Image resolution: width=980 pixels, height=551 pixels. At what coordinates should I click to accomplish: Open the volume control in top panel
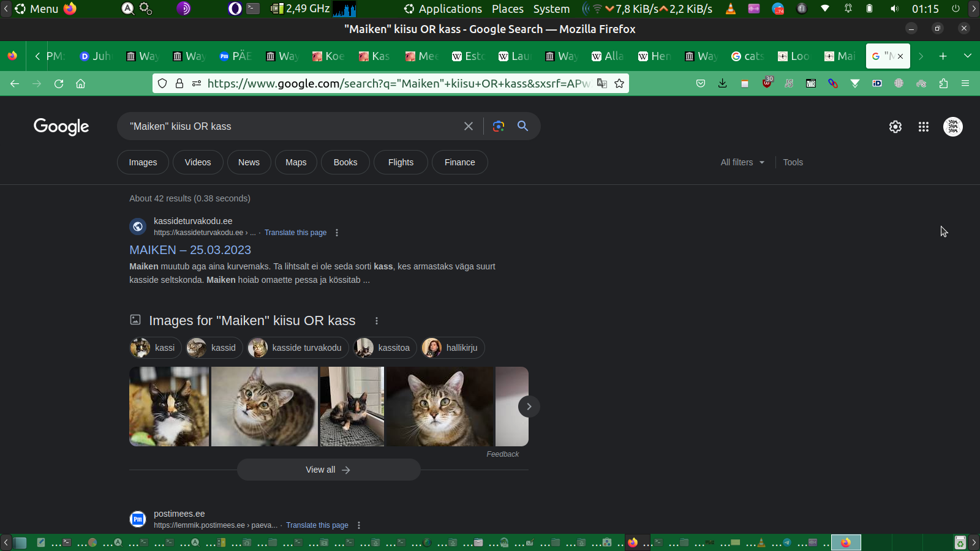[x=895, y=9]
